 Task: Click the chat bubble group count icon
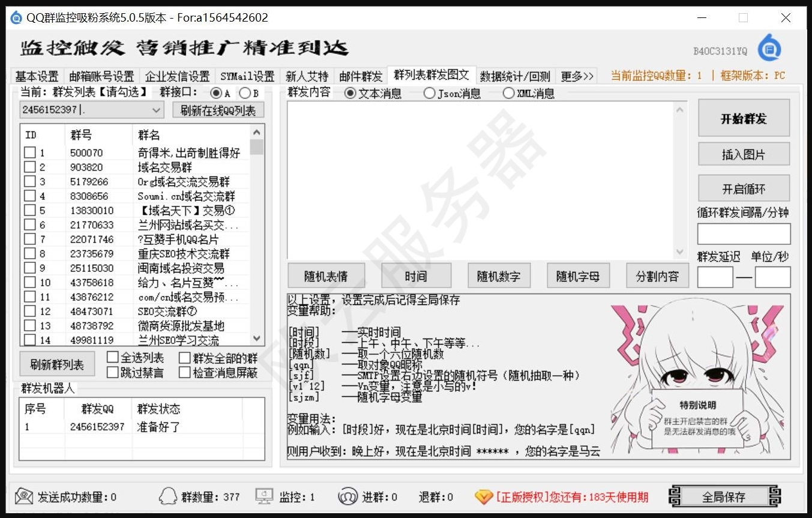168,496
